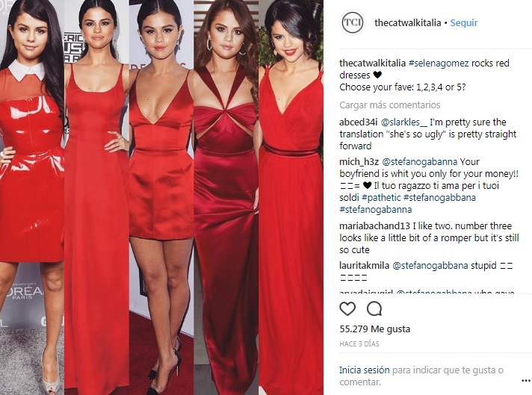532x395 pixels.
Task: Open the HACE 3 DÍAS timestamp
Action: [359, 343]
